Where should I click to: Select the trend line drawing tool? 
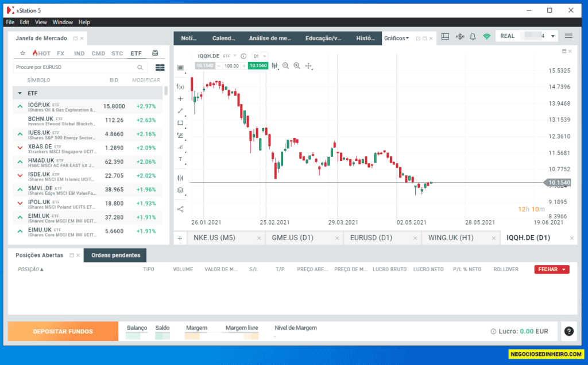coord(180,111)
